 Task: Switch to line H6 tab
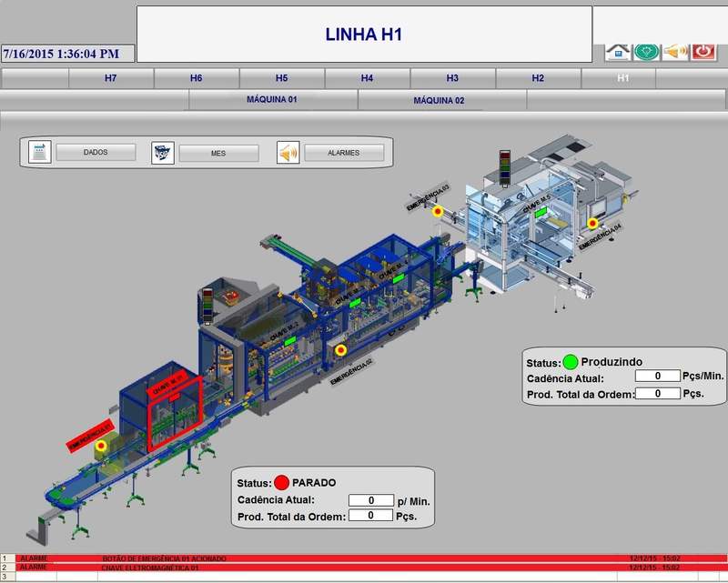197,78
